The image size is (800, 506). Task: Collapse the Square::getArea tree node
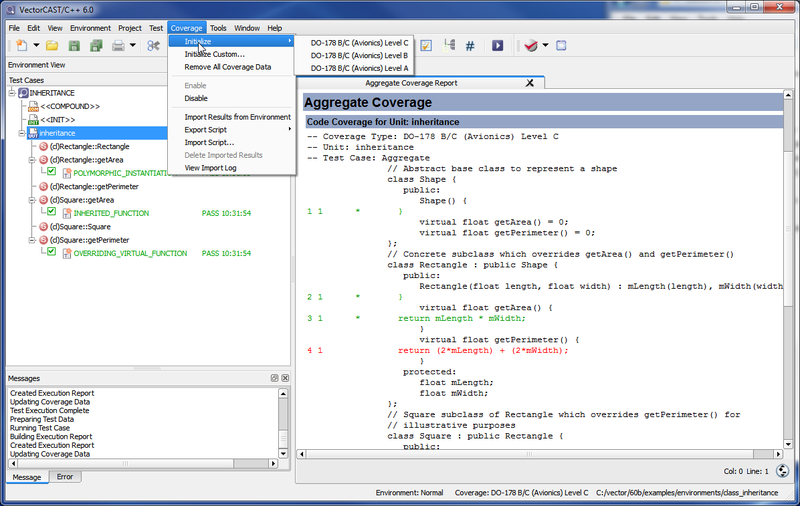click(31, 200)
